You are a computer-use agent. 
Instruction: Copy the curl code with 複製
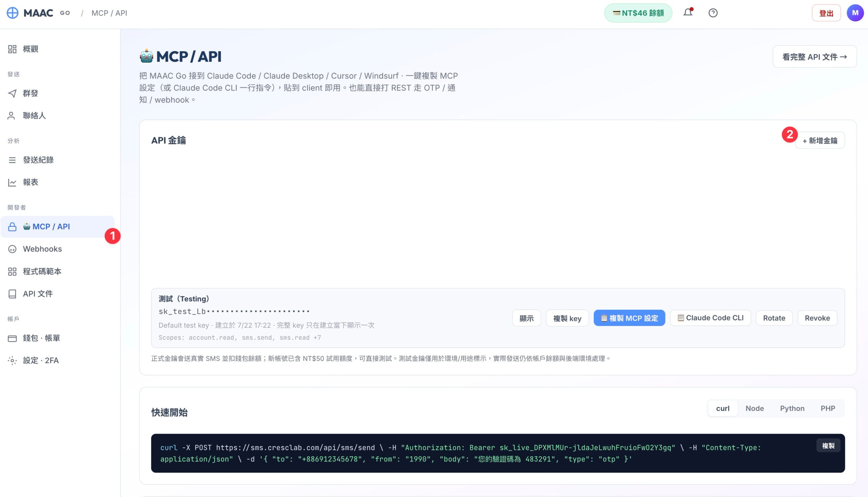[828, 446]
